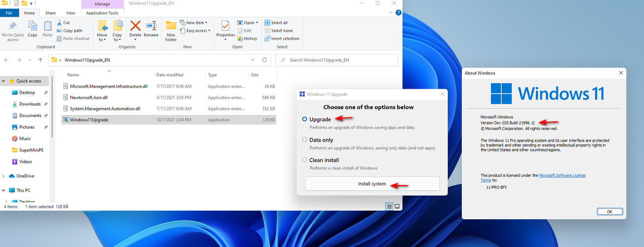Collapse the Quick access tree node
Screen dimensions: 644x247
(4, 81)
